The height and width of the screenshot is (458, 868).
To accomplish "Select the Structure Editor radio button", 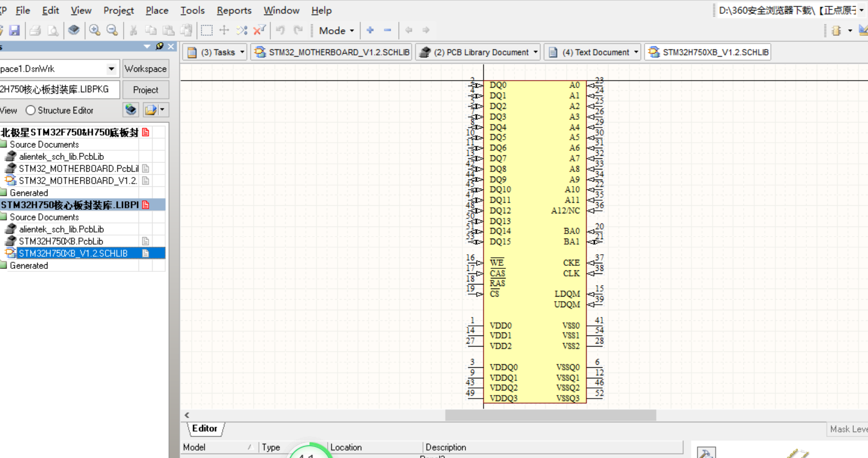I will point(30,110).
